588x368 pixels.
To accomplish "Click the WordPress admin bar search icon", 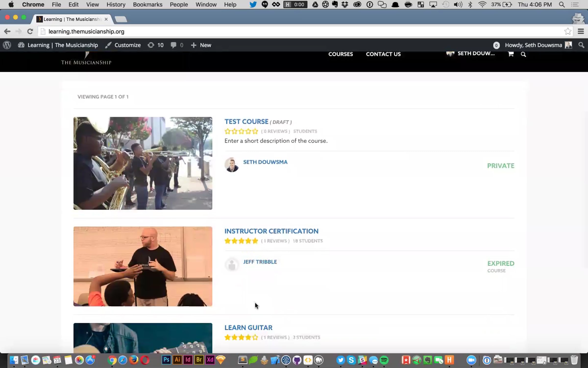I will 581,45.
